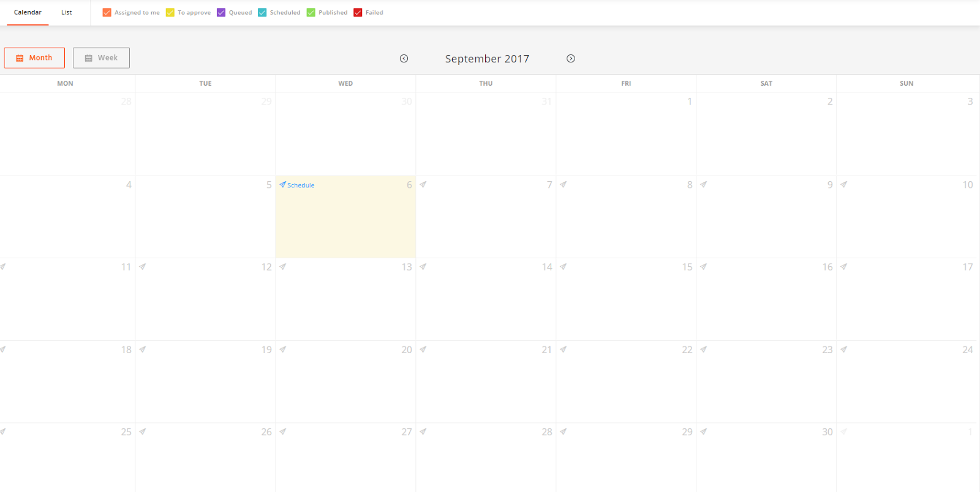Screen dimensions: 980x492
Task: Click the schedule paper-plane icon on September 26
Action: (143, 431)
